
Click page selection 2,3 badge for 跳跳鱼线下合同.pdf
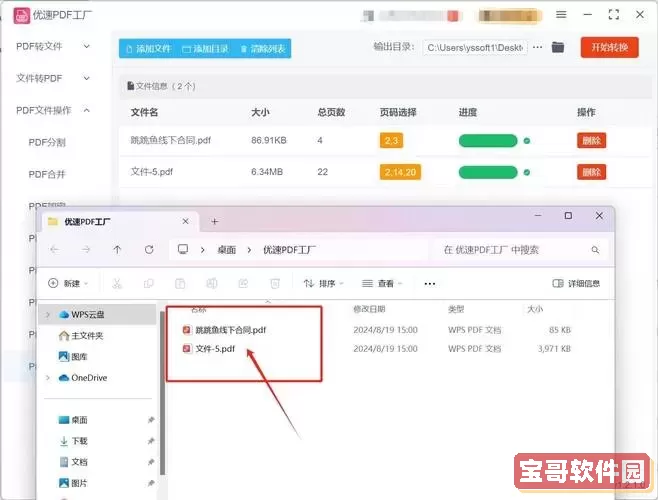click(391, 140)
